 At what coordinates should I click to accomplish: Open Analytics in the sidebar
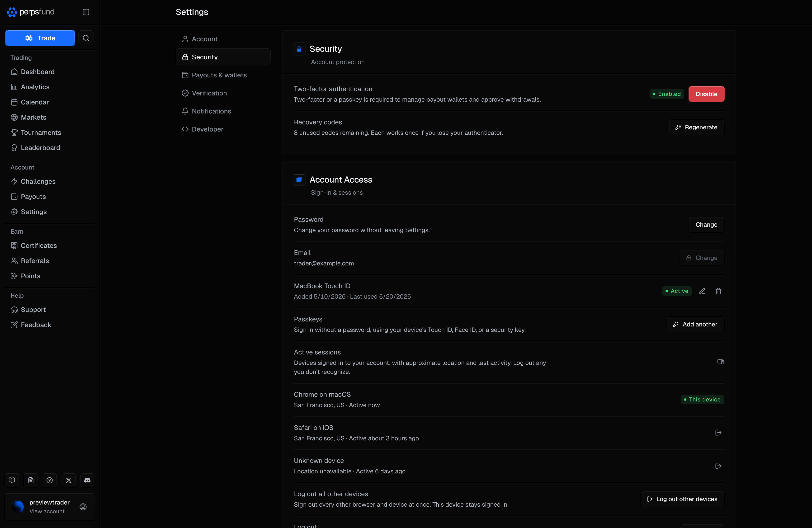tap(49, 87)
